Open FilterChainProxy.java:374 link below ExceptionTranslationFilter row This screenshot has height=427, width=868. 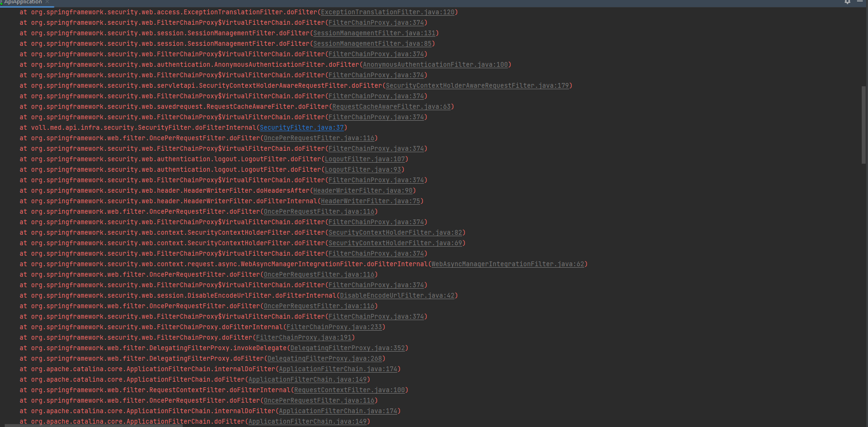click(376, 23)
